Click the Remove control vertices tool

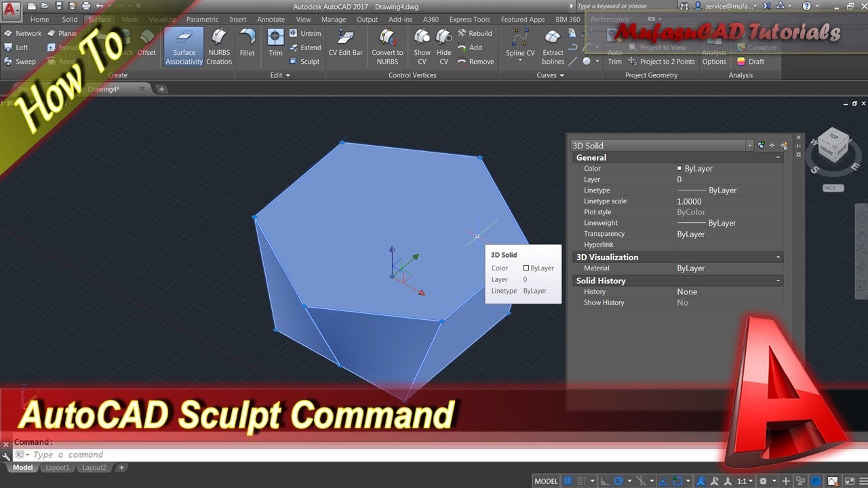[475, 62]
